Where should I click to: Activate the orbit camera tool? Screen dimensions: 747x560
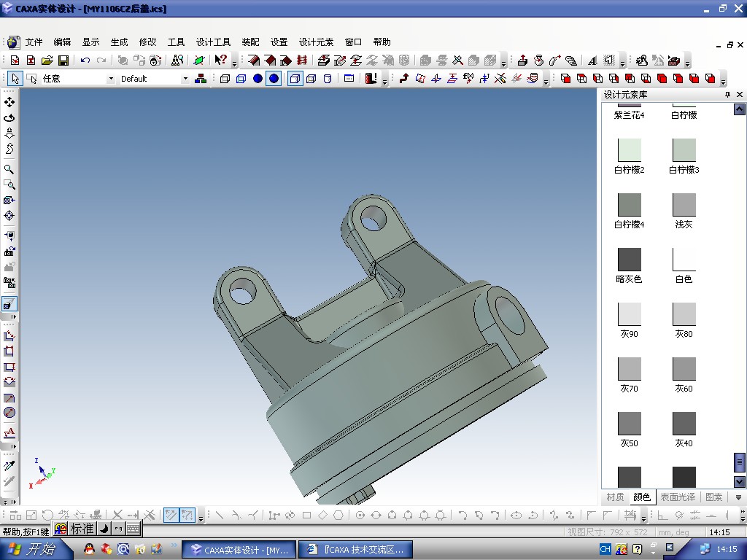[9, 117]
